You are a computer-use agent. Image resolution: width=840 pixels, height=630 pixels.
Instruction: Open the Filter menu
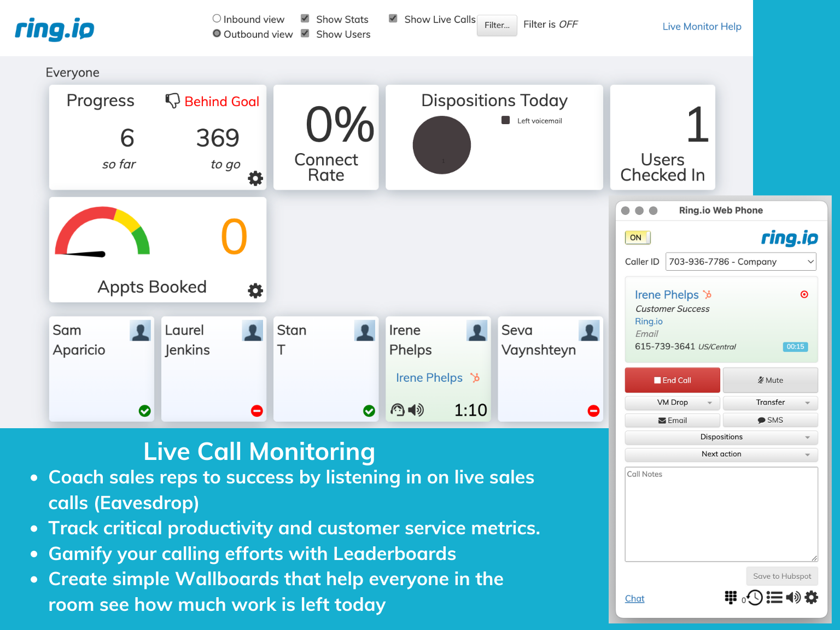[497, 25]
